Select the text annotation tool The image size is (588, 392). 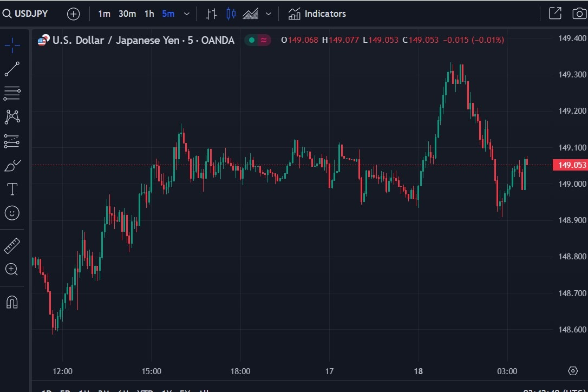tap(12, 189)
